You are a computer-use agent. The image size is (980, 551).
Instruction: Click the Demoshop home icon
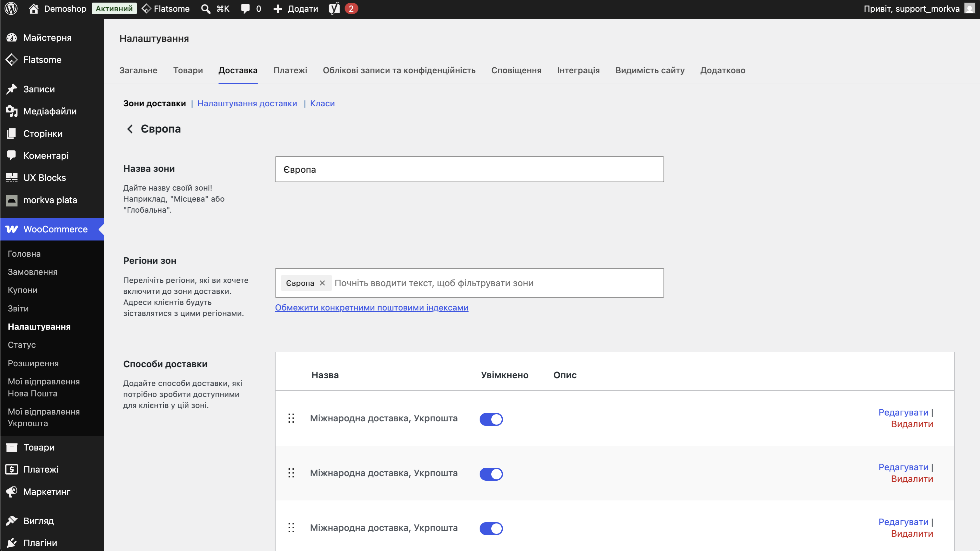click(x=33, y=8)
